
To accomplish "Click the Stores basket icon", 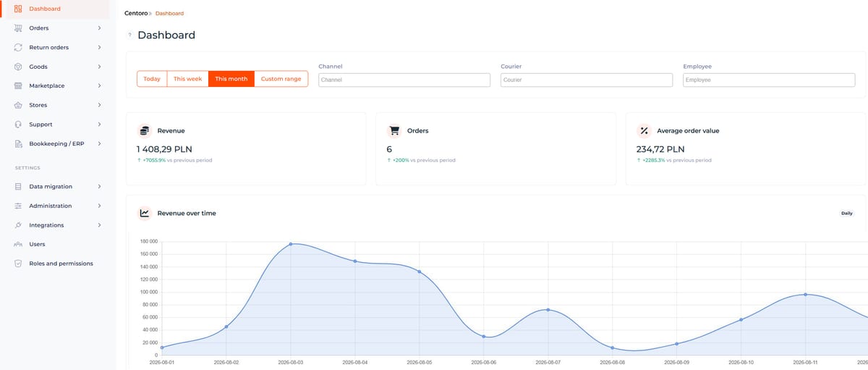I will click(18, 105).
